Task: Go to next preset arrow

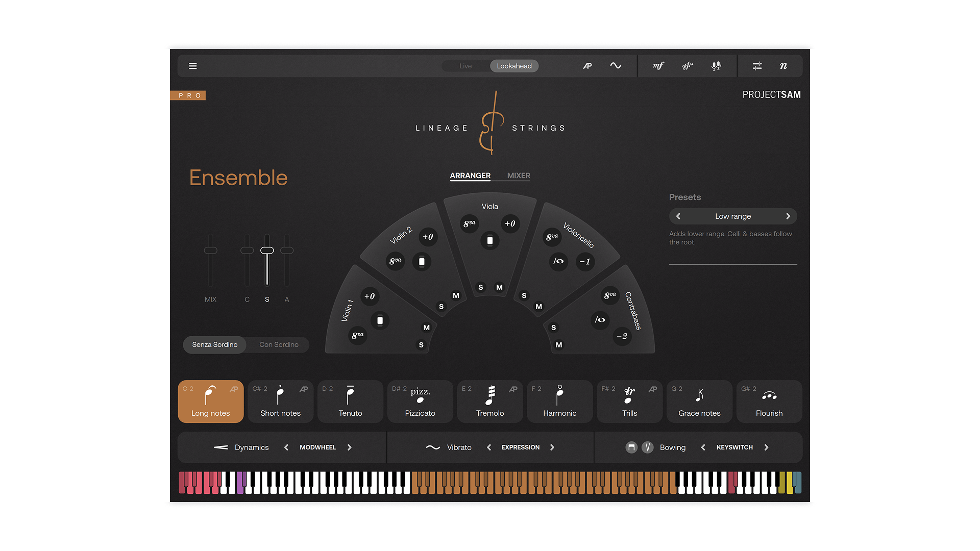Action: coord(788,216)
